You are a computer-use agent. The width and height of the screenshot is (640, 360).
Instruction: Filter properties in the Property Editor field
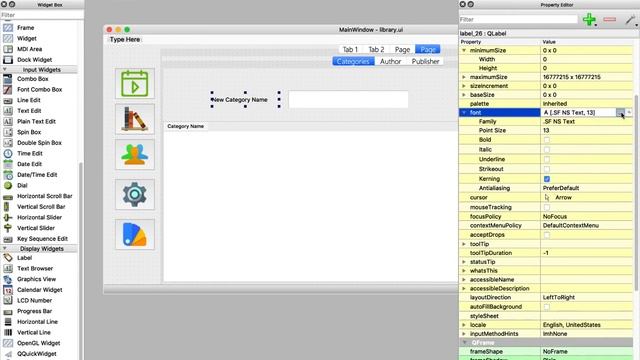[519, 20]
